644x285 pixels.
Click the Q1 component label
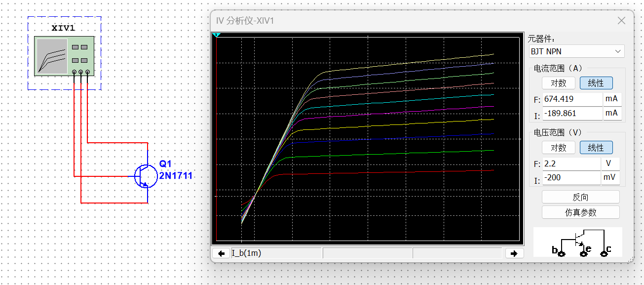click(164, 164)
